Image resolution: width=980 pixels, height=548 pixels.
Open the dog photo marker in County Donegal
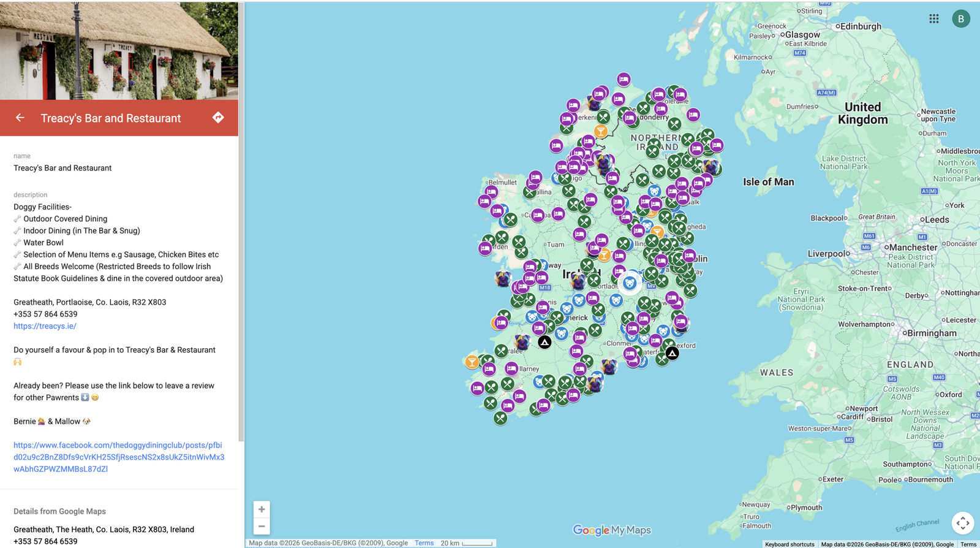click(x=594, y=102)
